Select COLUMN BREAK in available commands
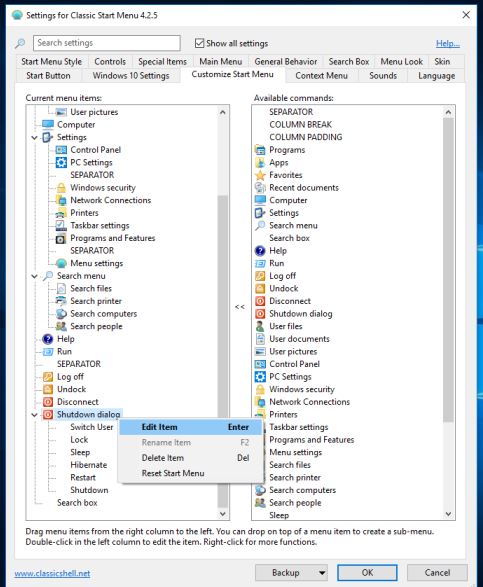483x587 pixels. point(301,125)
